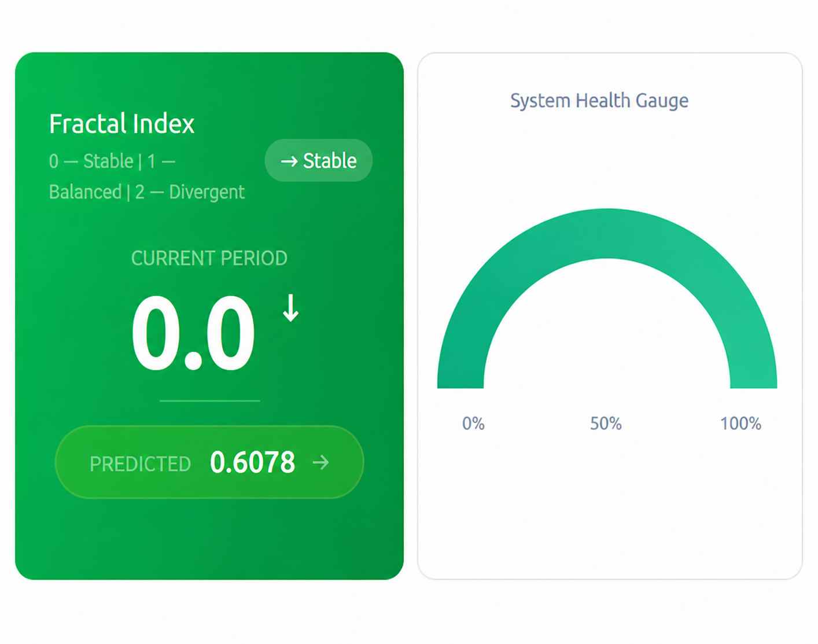
Task: Click the down arrow next to 0.0
Action: tap(291, 308)
